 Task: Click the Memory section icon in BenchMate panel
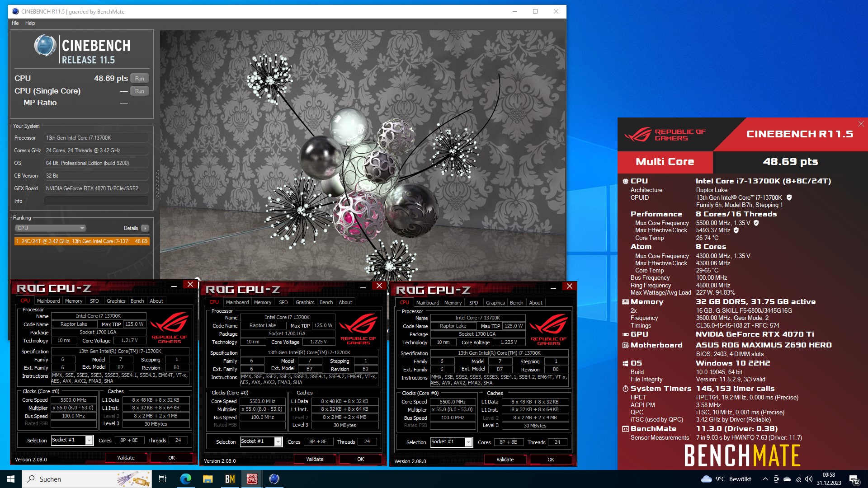pyautogui.click(x=626, y=302)
